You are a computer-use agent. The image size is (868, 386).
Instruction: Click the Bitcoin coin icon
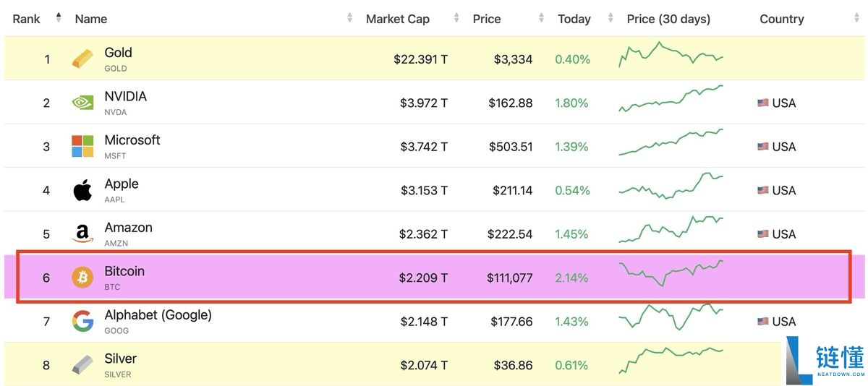pyautogui.click(x=82, y=277)
